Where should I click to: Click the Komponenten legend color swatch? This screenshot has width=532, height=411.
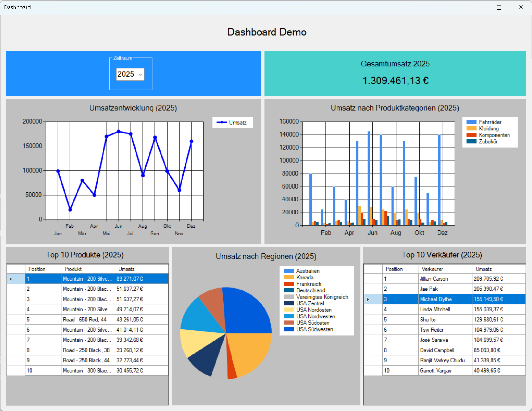tap(471, 135)
